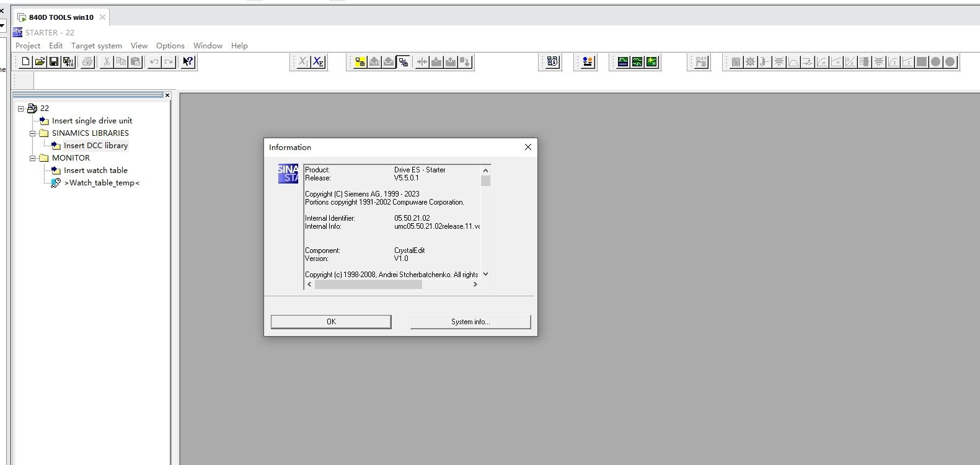This screenshot has height=465, width=980.
Task: Click the Internal Identifier value 05.50.21.02
Action: coord(412,218)
